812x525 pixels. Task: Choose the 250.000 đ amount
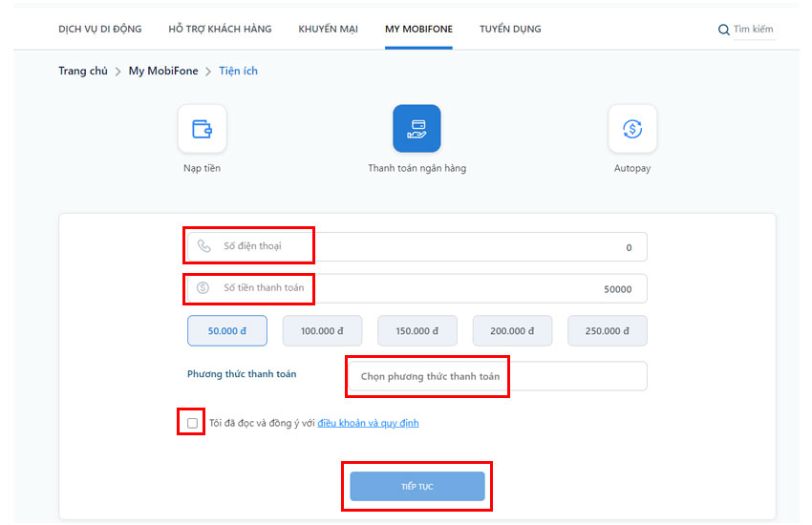[608, 331]
